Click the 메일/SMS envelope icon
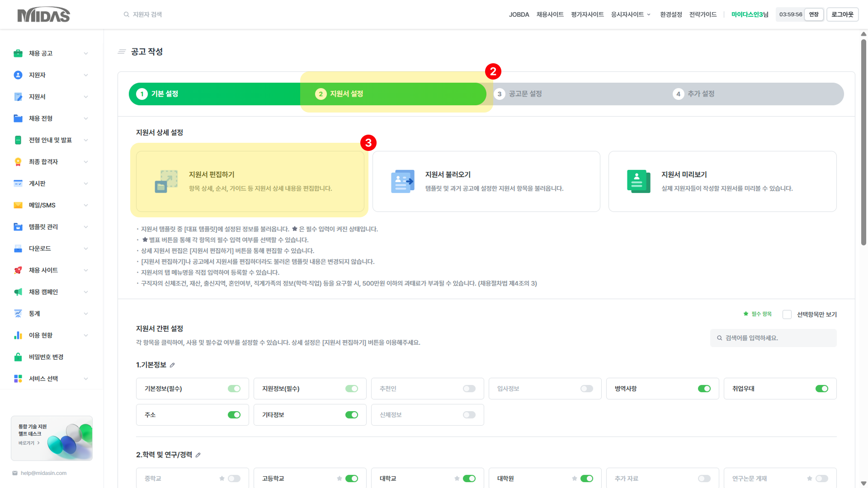 [x=18, y=205]
